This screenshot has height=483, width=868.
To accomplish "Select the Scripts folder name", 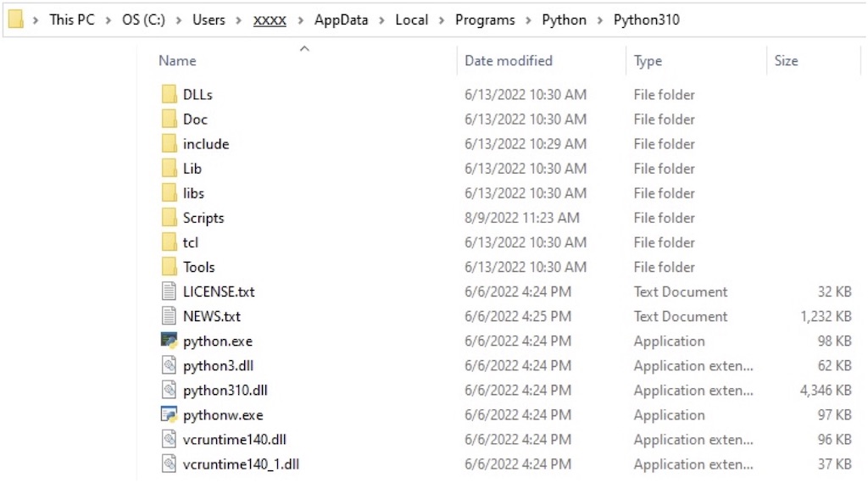I will pos(203,218).
